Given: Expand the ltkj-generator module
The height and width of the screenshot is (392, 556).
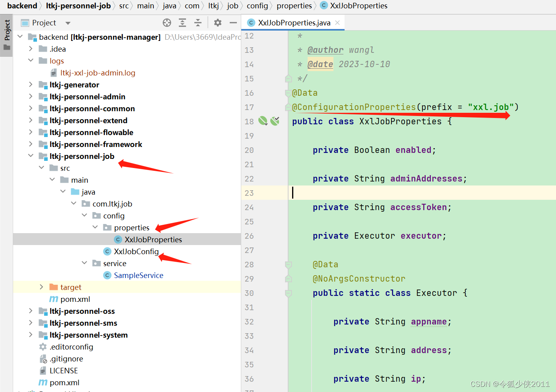Looking at the screenshot, I should (x=31, y=84).
